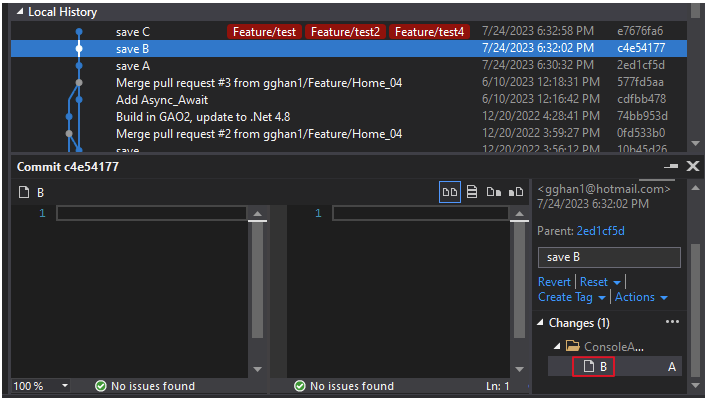The width and height of the screenshot is (705, 402).
Task: Click the Feature/test2 branch label
Action: pos(345,31)
